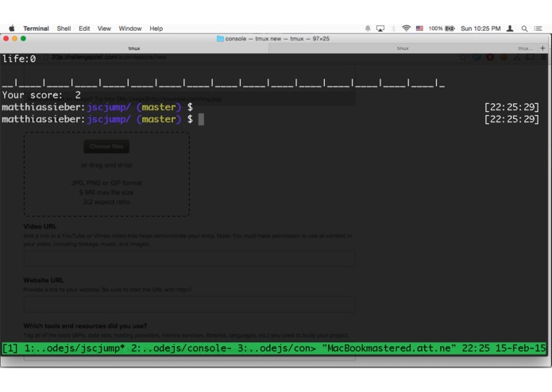Open the Window menu
552x392 pixels.
(x=130, y=29)
